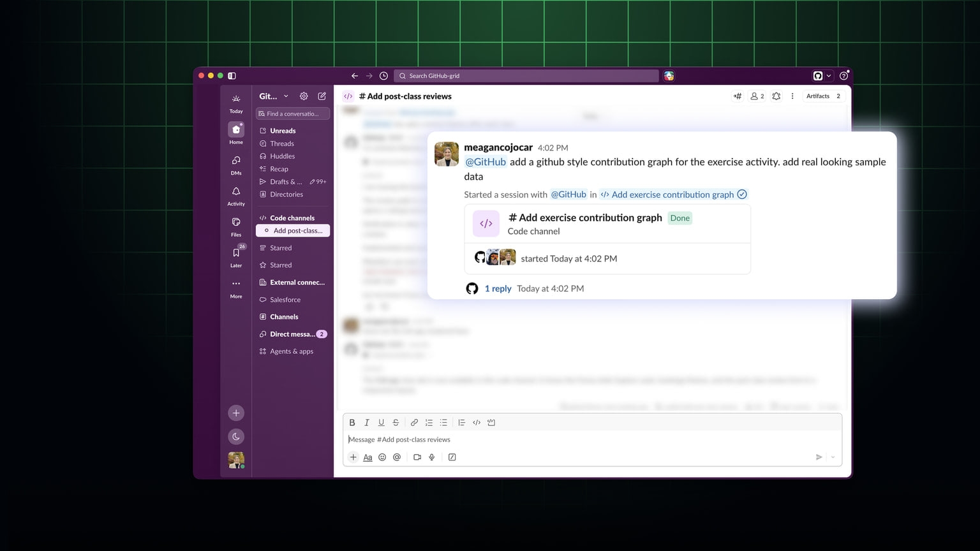
Task: Open the Activity bell in the left rail
Action: pos(236,195)
